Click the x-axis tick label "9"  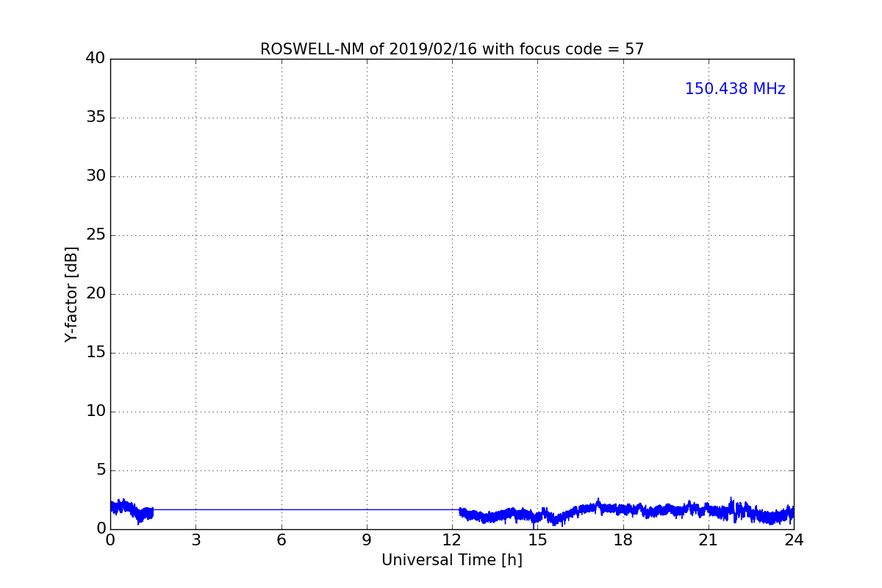click(367, 540)
